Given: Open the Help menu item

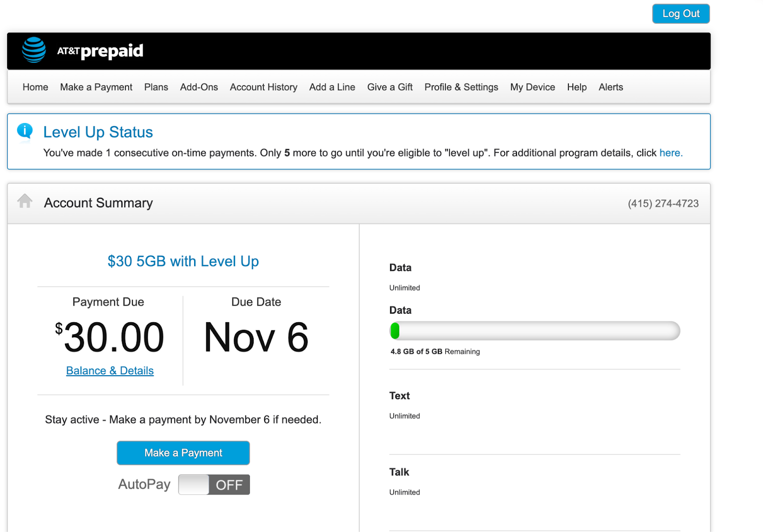Looking at the screenshot, I should tap(577, 87).
